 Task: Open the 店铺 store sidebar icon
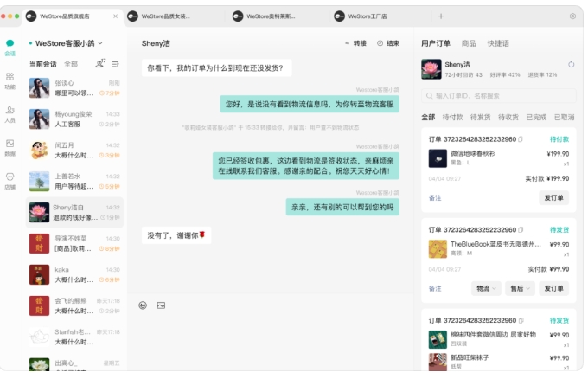(x=10, y=181)
